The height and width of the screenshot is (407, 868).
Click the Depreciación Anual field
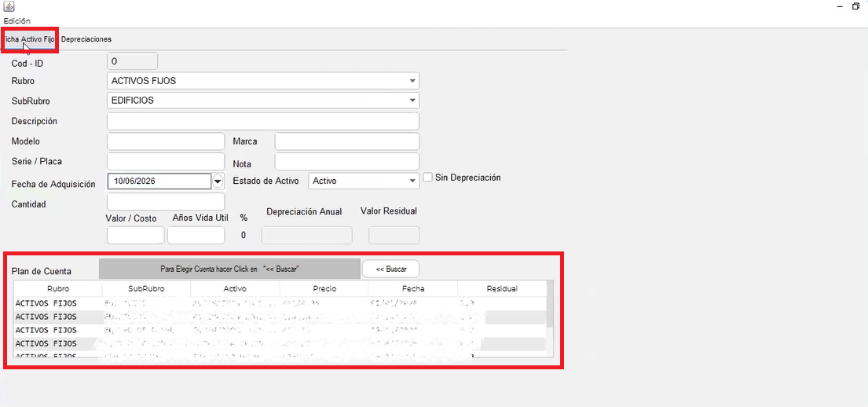tap(306, 235)
